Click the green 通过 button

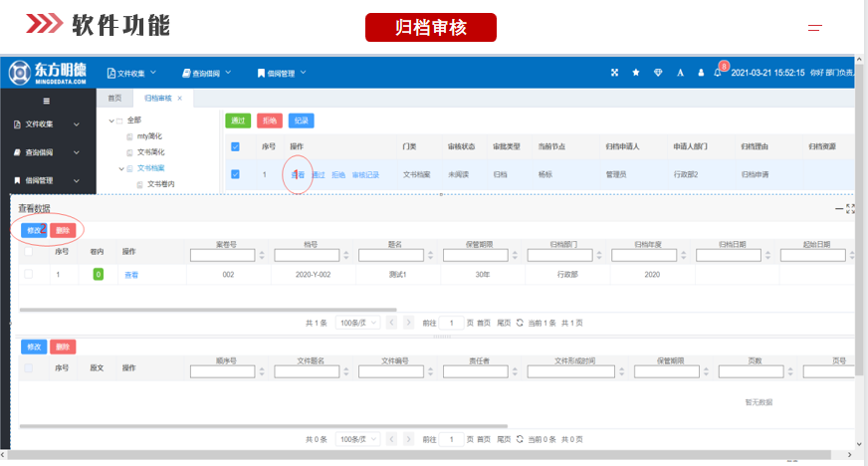[x=238, y=120]
